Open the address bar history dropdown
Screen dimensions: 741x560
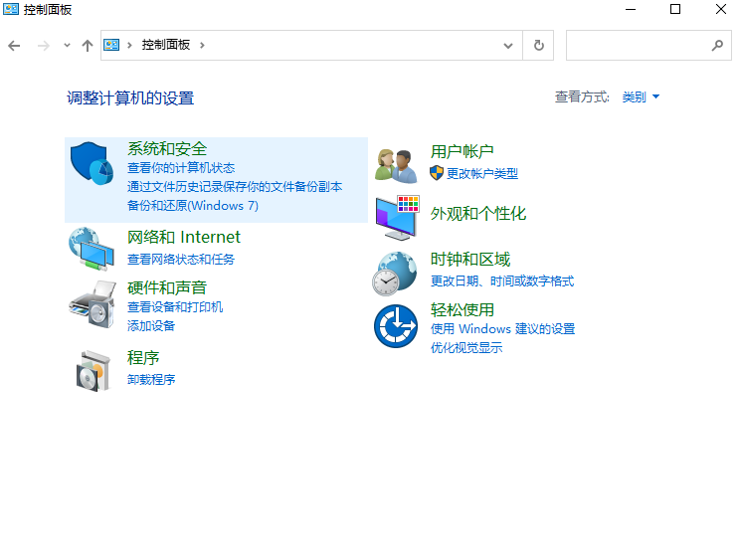pos(509,45)
